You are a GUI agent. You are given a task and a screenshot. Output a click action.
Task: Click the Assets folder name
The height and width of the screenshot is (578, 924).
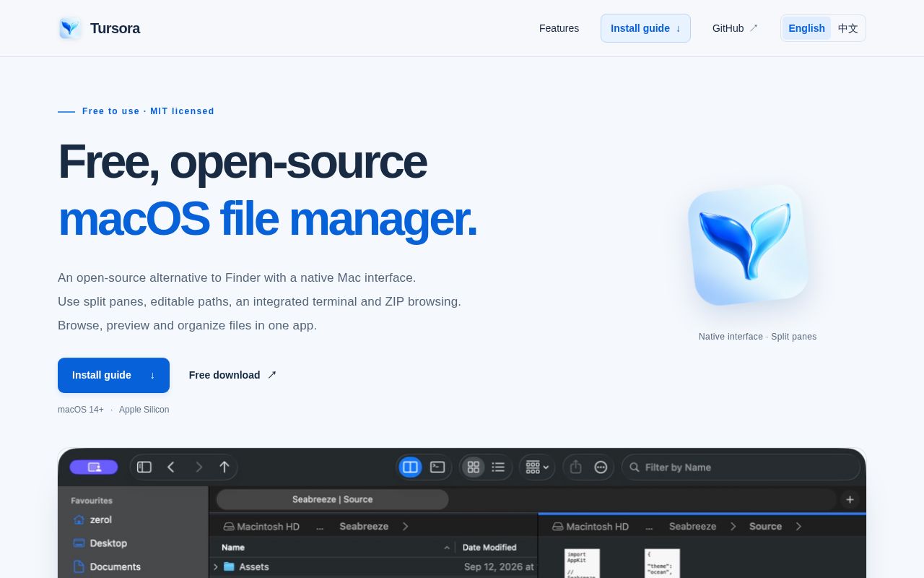[x=254, y=566]
